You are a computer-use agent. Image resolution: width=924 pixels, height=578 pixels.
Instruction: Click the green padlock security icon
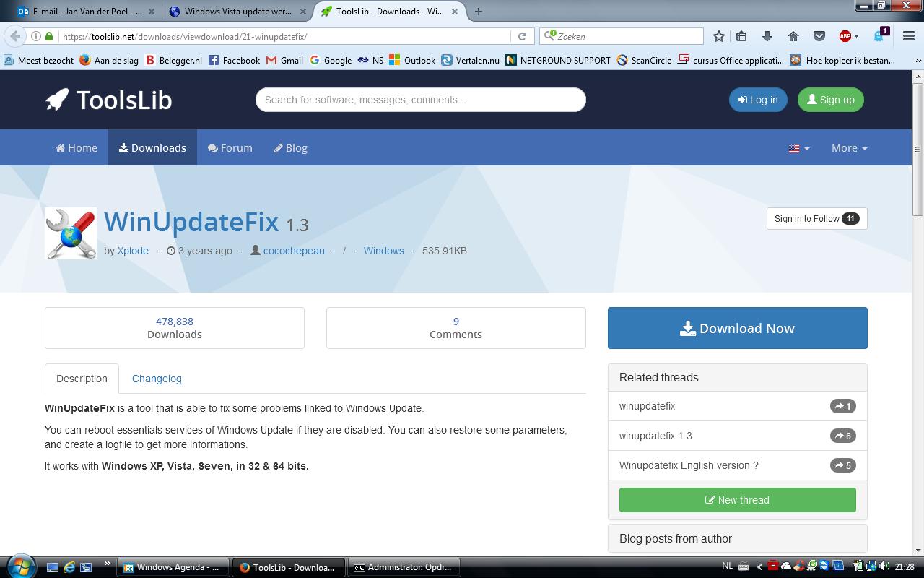click(49, 36)
